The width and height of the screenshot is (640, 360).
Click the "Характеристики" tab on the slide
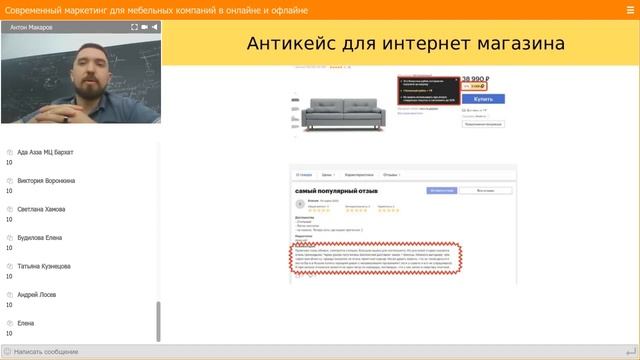pos(359,175)
